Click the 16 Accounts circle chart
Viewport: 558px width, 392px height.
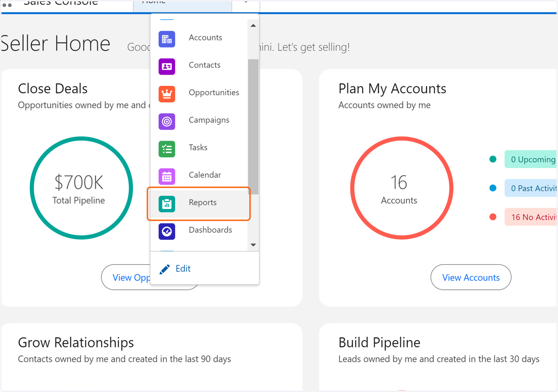[402, 188]
